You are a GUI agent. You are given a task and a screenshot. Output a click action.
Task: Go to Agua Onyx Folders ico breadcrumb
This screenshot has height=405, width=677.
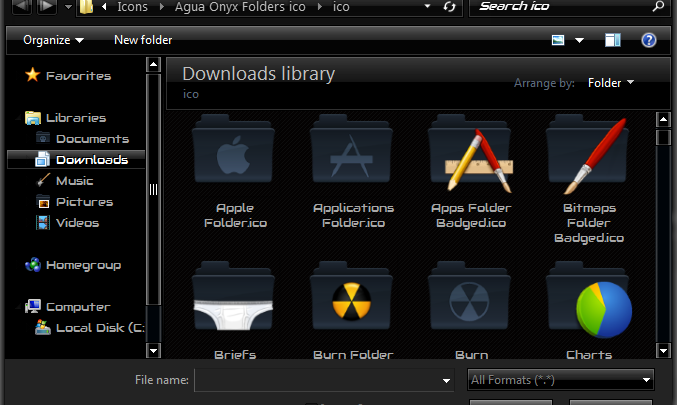(x=240, y=7)
